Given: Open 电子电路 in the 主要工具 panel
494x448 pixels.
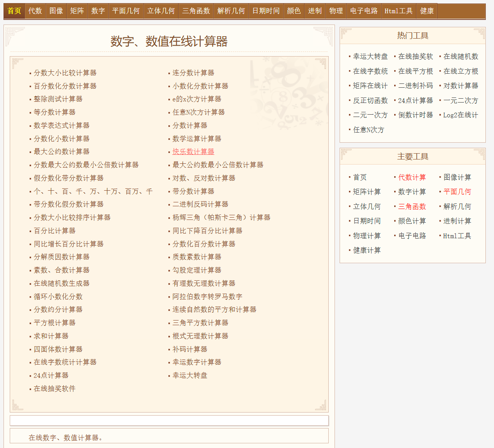Looking at the screenshot, I should [412, 236].
